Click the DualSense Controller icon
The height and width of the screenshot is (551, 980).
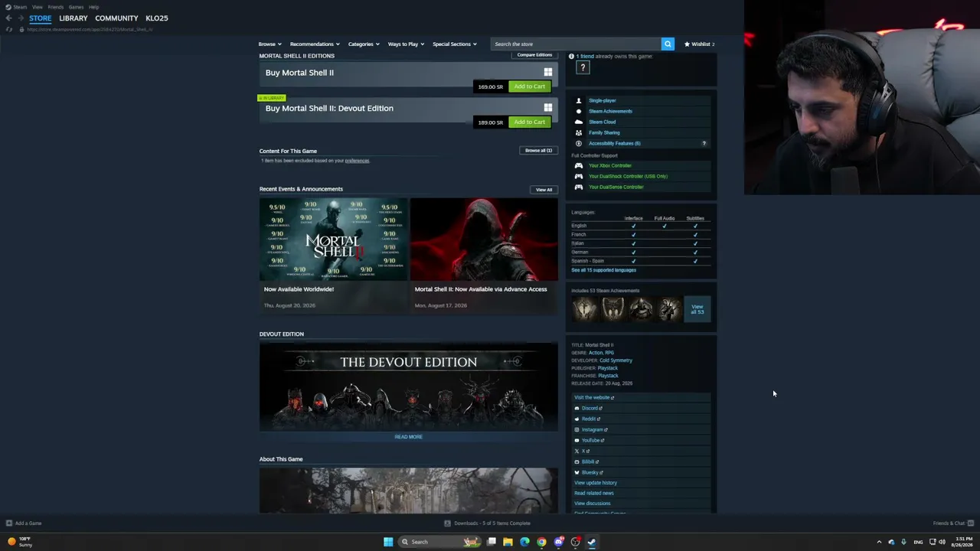coord(579,187)
